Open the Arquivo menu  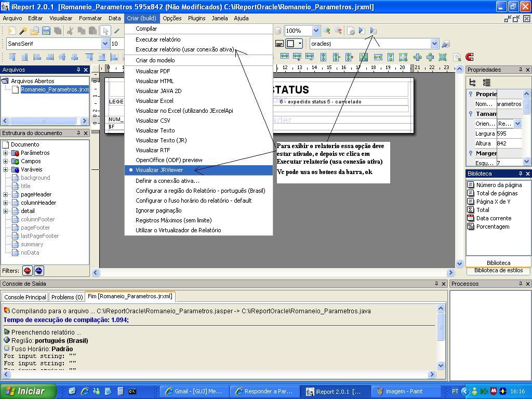coord(12,18)
